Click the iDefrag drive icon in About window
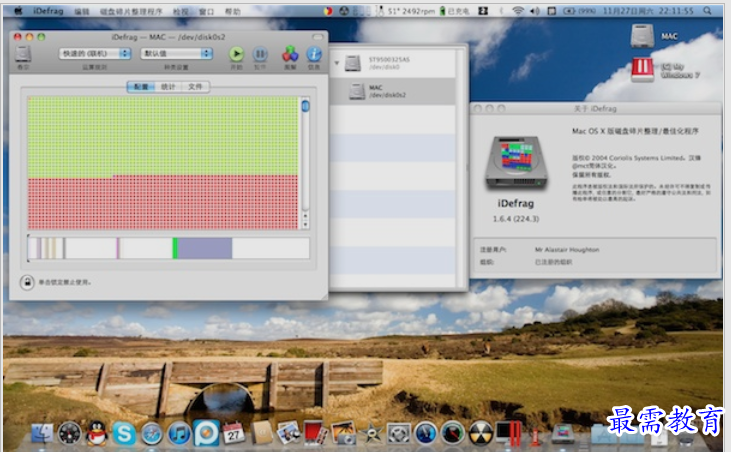The width and height of the screenshot is (731, 452). 516,163
